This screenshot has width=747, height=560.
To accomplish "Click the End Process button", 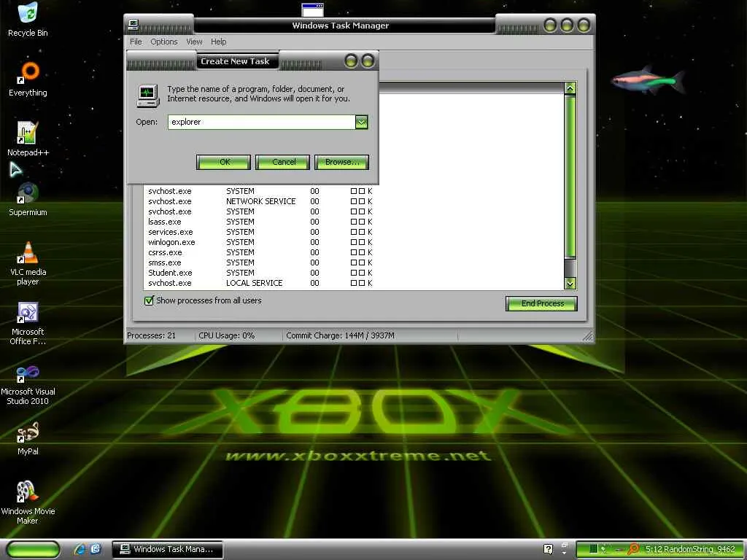I will coord(541,303).
